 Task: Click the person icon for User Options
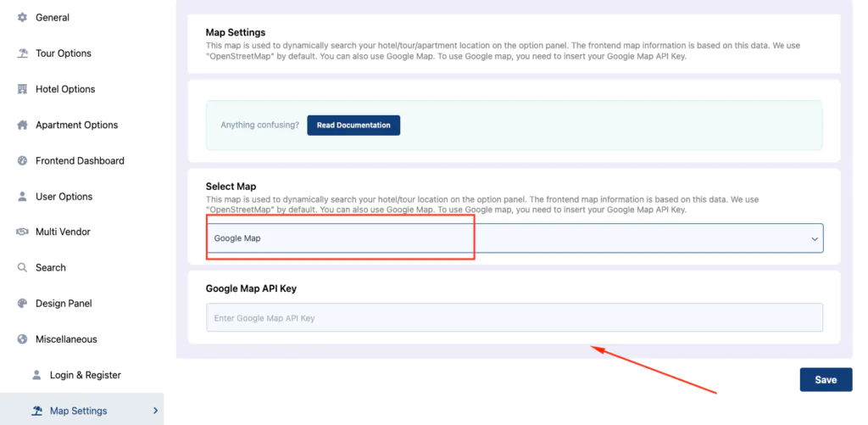pos(22,197)
